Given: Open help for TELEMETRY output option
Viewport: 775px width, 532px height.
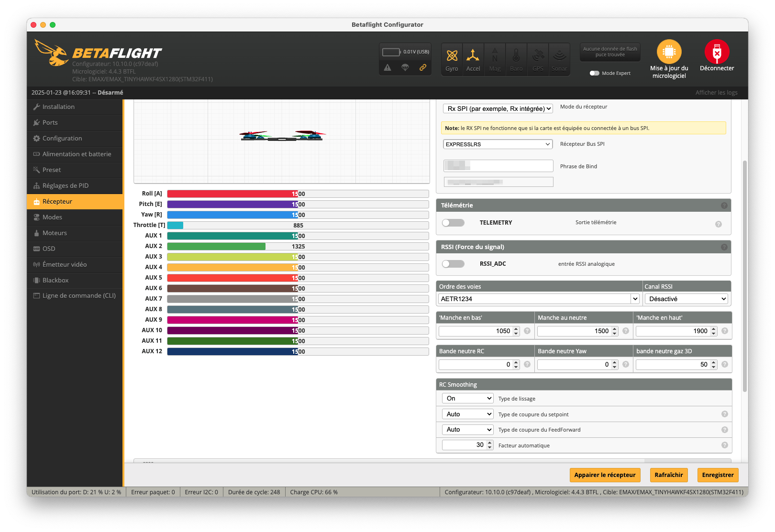Looking at the screenshot, I should coord(719,224).
